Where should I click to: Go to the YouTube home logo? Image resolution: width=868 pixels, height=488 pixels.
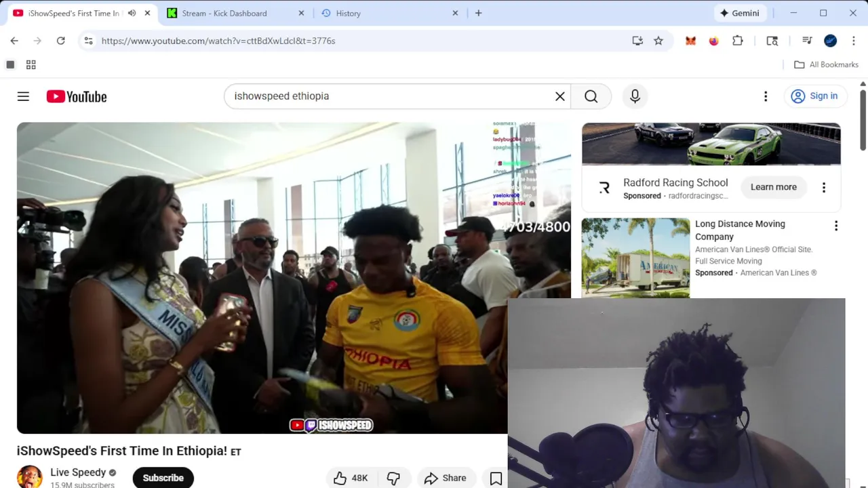point(77,96)
